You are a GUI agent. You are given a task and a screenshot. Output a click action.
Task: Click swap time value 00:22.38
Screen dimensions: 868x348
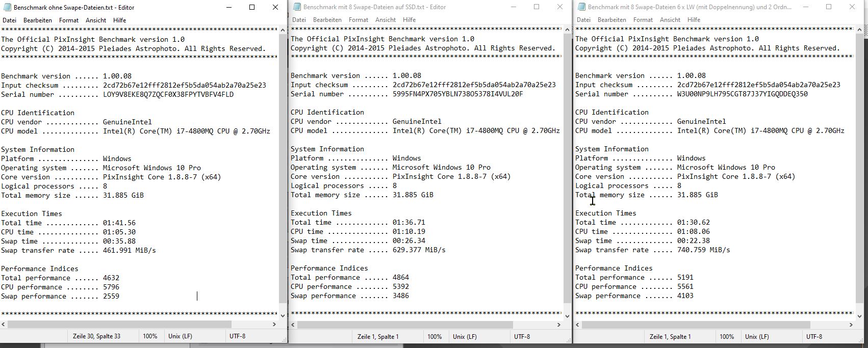pyautogui.click(x=694, y=240)
